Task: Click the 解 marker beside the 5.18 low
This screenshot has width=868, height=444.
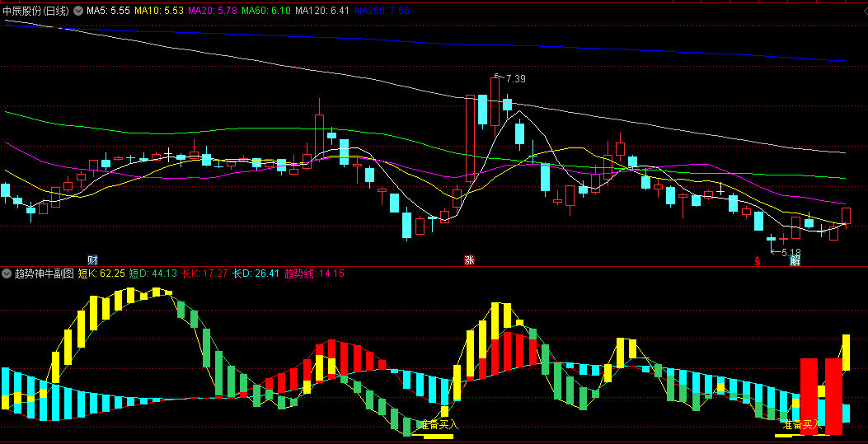Action: click(x=795, y=260)
